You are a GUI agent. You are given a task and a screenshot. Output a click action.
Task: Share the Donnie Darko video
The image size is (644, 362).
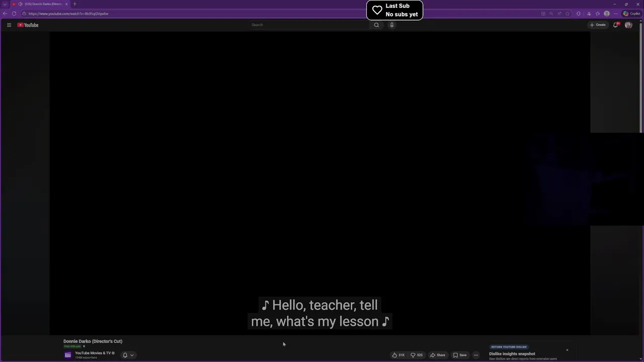tap(437, 355)
